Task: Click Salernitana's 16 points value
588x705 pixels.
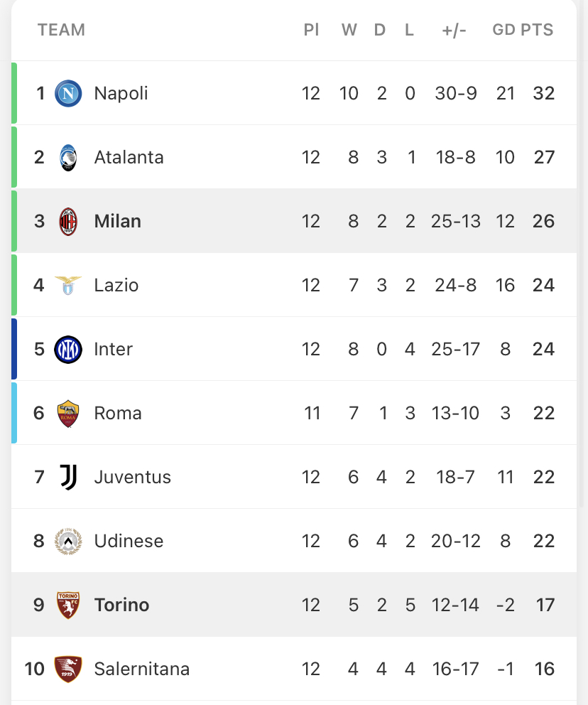Action: [544, 669]
